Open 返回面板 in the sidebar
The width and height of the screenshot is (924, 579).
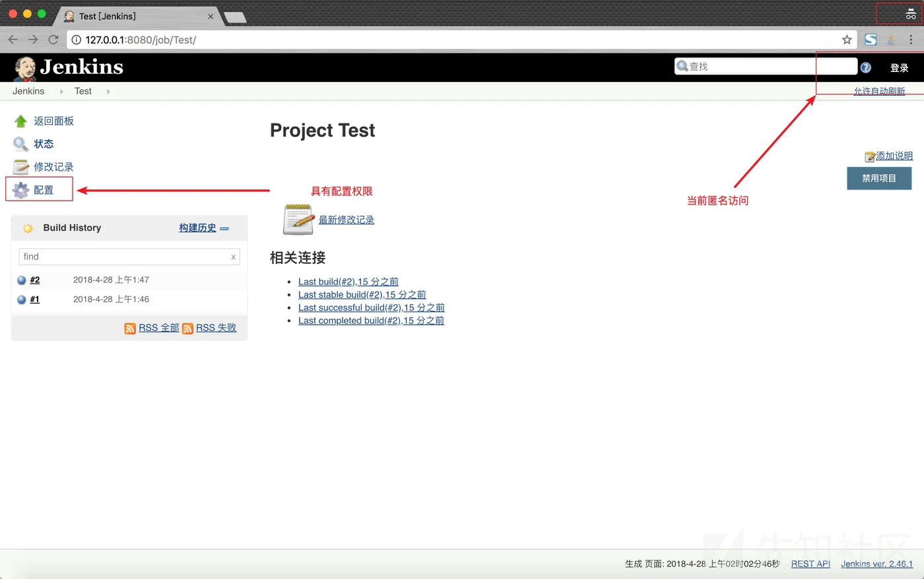coord(54,121)
